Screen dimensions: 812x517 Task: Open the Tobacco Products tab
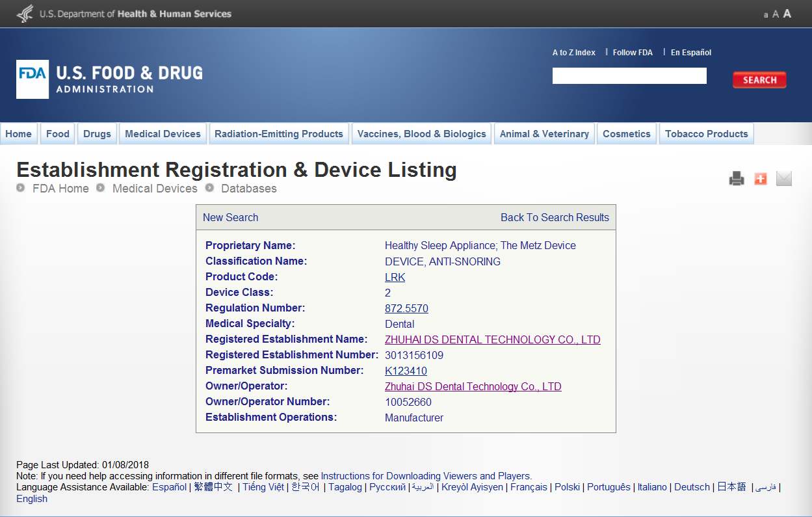(707, 134)
